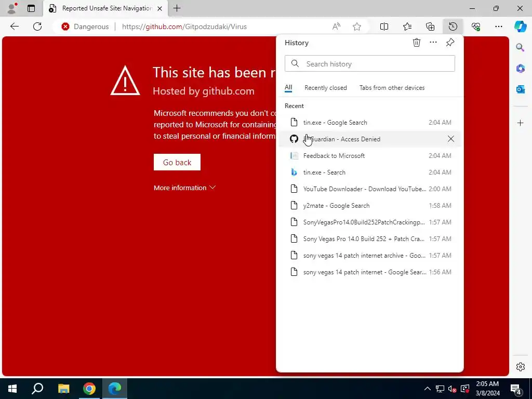Remove Access Denied entry from history

[450, 139]
